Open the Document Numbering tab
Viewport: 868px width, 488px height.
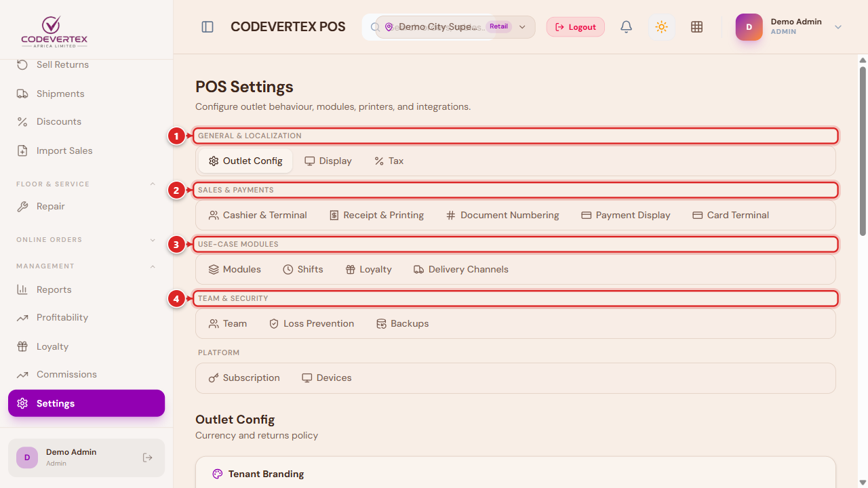[502, 216]
